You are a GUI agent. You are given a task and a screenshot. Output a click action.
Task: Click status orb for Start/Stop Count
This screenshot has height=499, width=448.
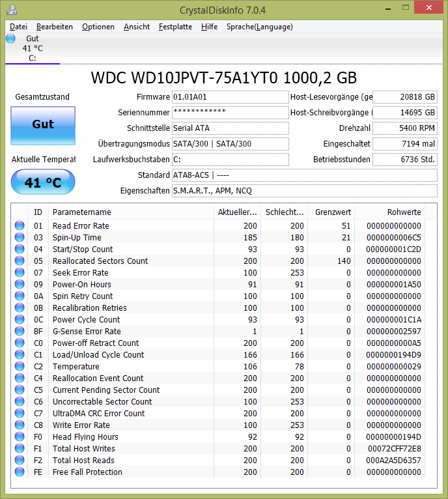point(20,249)
